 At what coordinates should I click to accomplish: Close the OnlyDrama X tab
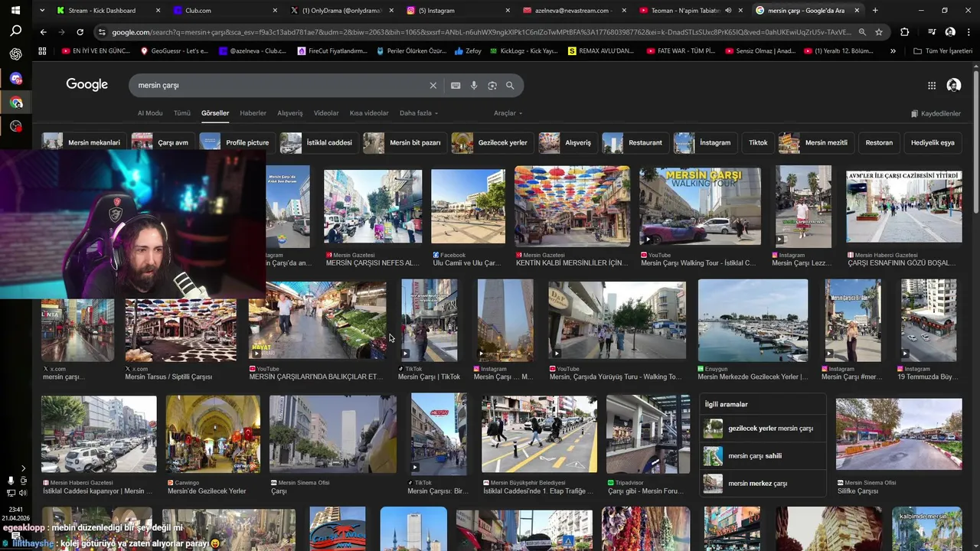click(391, 11)
